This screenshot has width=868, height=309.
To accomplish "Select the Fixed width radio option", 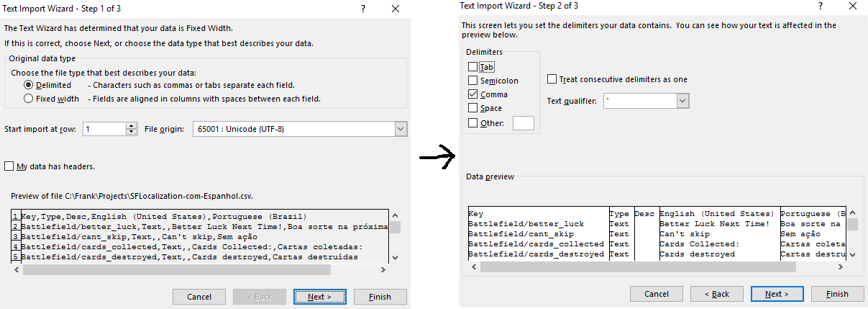I will pyautogui.click(x=29, y=99).
